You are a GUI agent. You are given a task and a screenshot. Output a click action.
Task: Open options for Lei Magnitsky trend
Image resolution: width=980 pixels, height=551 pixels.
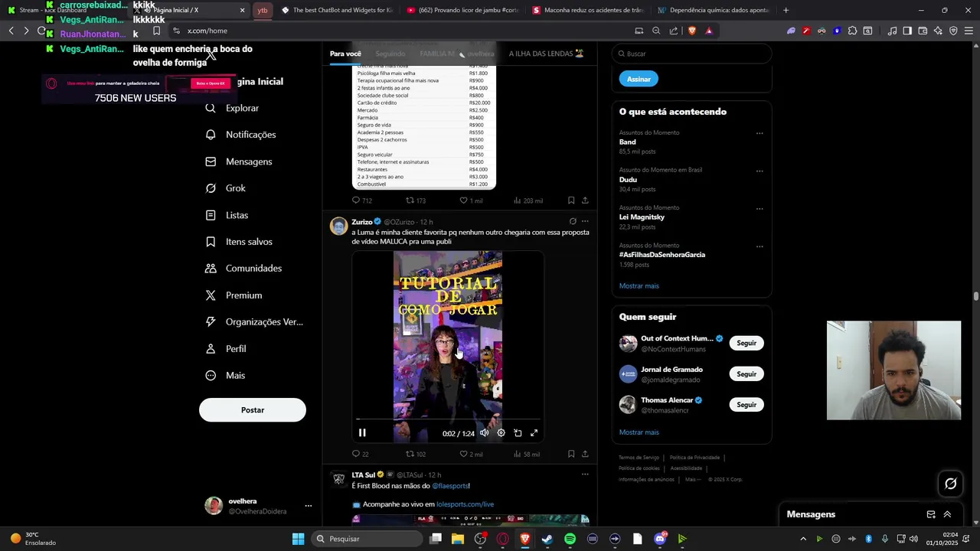pyautogui.click(x=759, y=208)
